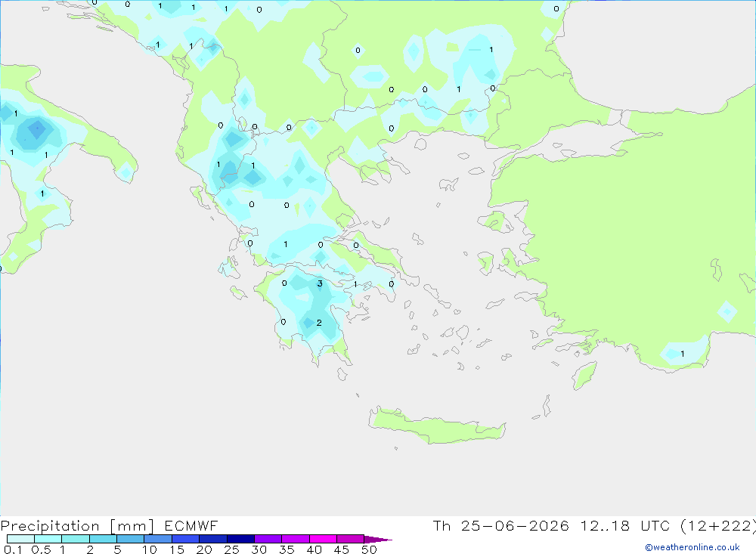Click the legend value '0.1'
756x554 pixels.
click(13, 549)
